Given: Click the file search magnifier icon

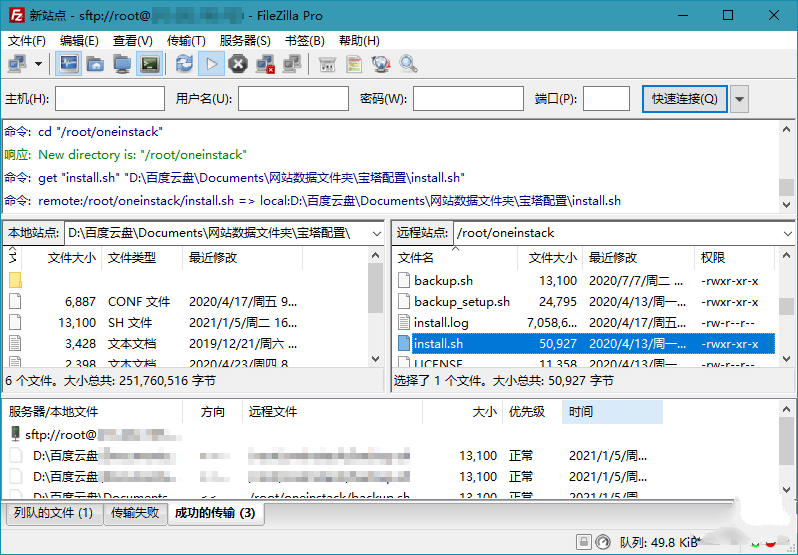Looking at the screenshot, I should click(408, 64).
